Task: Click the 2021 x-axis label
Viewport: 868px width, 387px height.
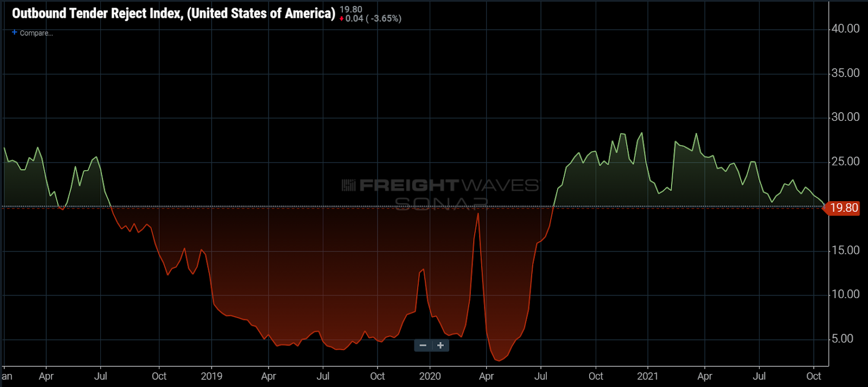Action: [x=648, y=376]
